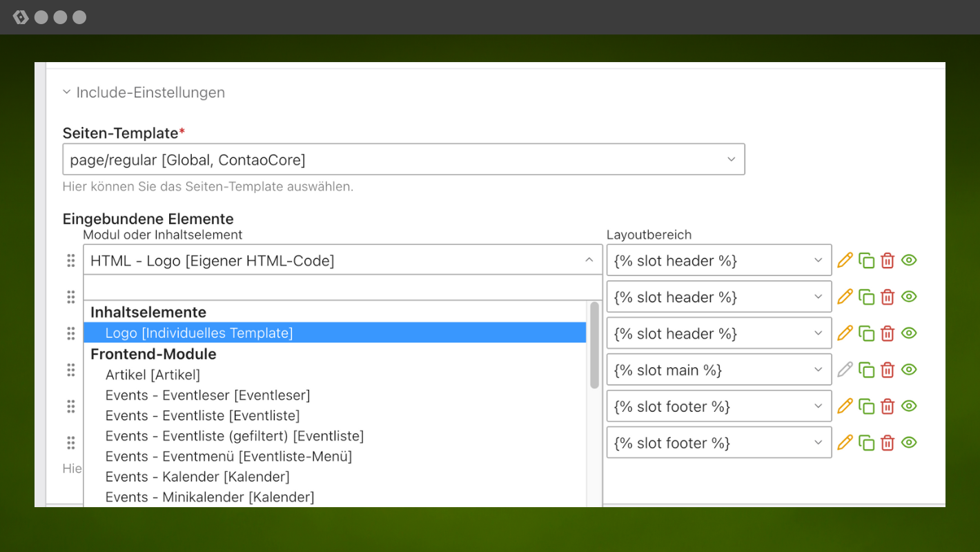The height and width of the screenshot is (552, 980).
Task: Collapse the Include-Einstellungen section
Action: point(144,92)
